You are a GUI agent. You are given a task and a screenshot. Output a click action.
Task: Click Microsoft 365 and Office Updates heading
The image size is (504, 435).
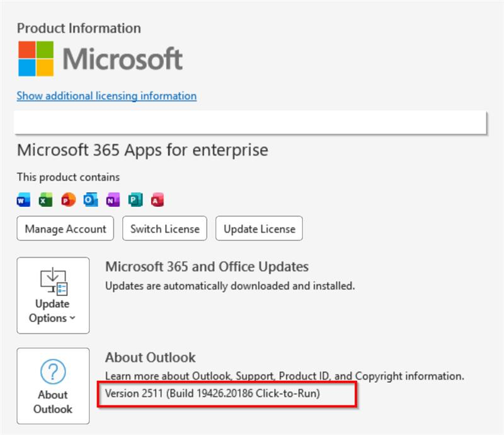pyautogui.click(x=207, y=267)
